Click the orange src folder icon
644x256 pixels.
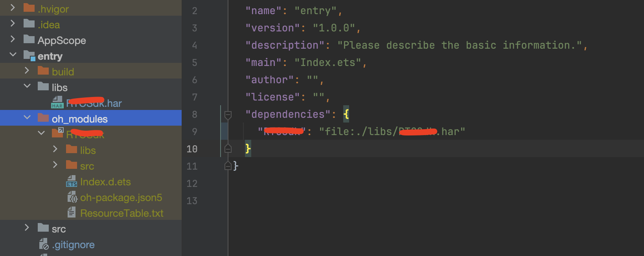pos(72,165)
